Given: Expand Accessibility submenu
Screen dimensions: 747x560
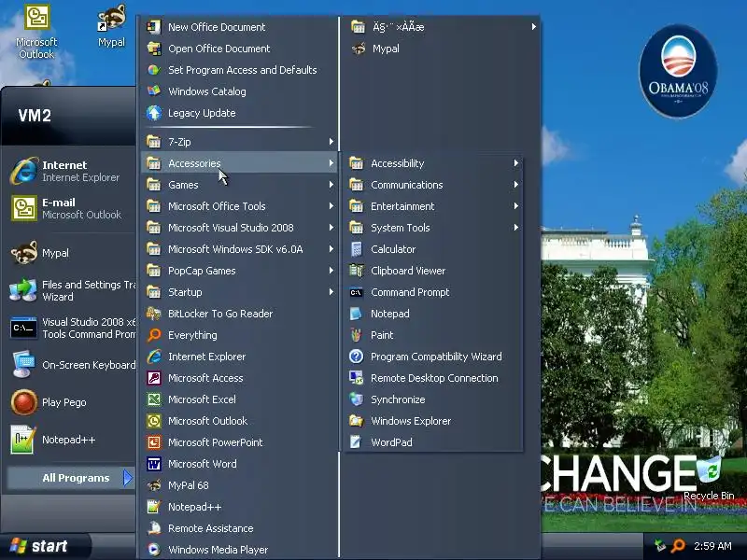Looking at the screenshot, I should coord(433,162).
